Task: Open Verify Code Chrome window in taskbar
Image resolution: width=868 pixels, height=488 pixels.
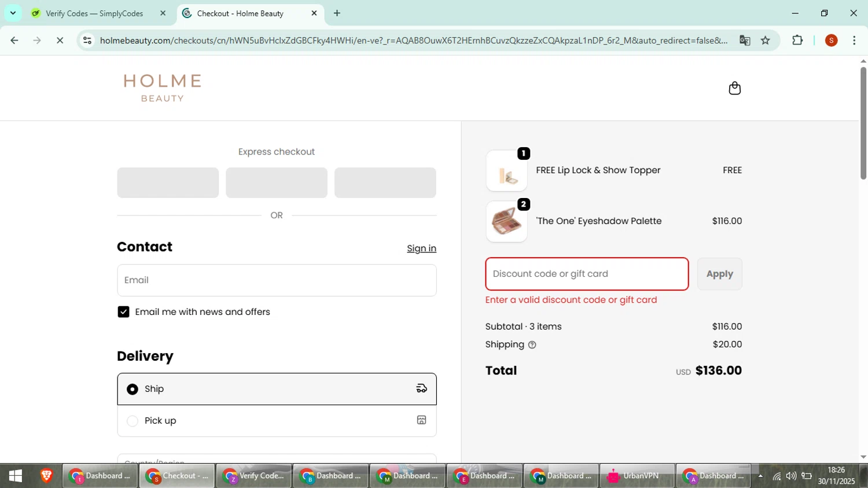Action: [x=253, y=476]
